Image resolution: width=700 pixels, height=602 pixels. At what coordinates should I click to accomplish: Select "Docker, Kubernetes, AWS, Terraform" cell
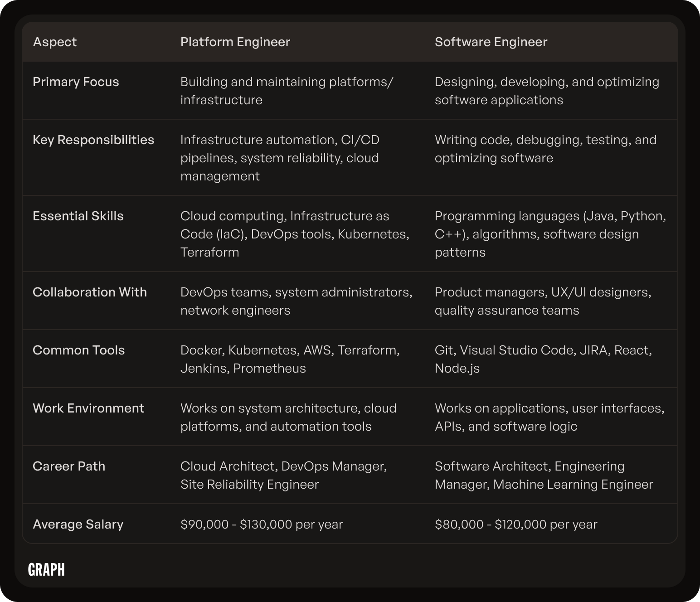click(x=290, y=359)
